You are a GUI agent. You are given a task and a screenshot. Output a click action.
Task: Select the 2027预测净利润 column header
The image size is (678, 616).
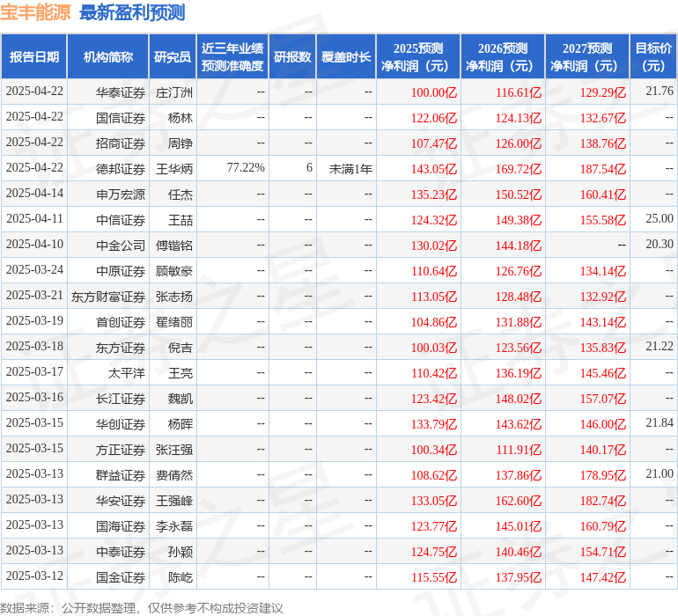pyautogui.click(x=586, y=57)
